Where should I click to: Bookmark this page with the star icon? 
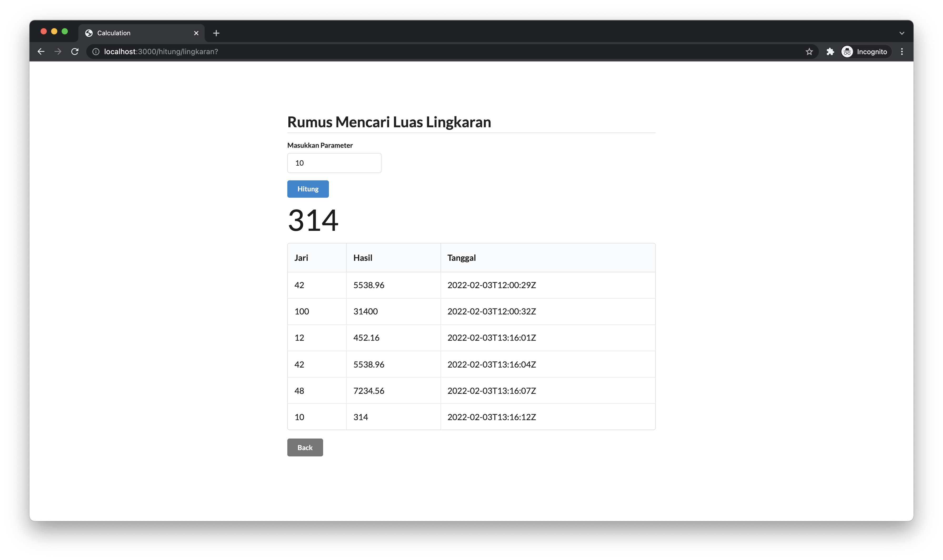[x=809, y=52]
